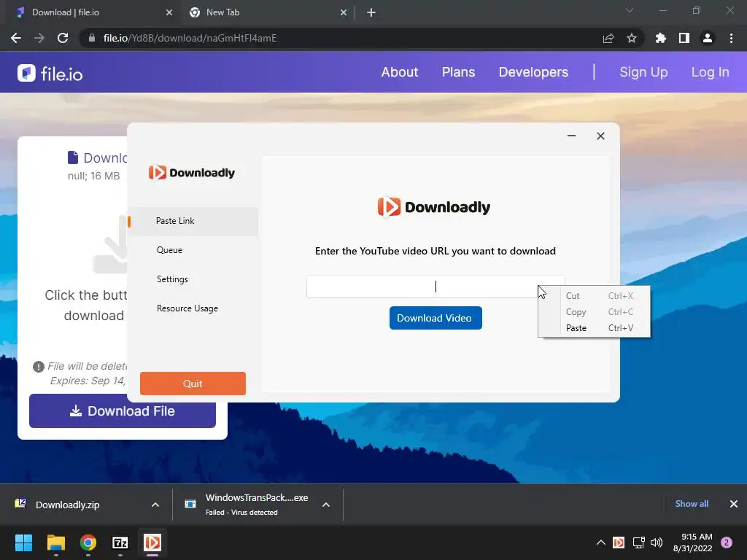Select the Download | file.io tab
The width and height of the screenshot is (747, 560).
tap(90, 12)
